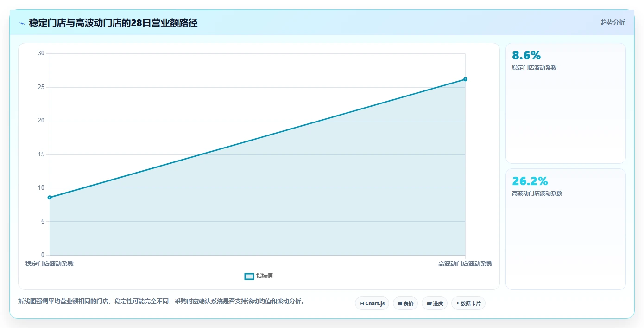The height and width of the screenshot is (328, 644).
Task: Click the 稳定门店波动系数 data point on line
Action: point(50,198)
